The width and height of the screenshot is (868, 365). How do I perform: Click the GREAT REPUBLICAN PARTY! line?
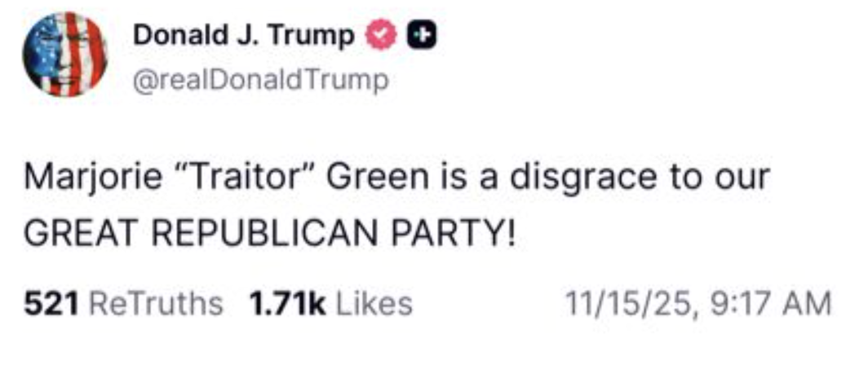point(269,235)
